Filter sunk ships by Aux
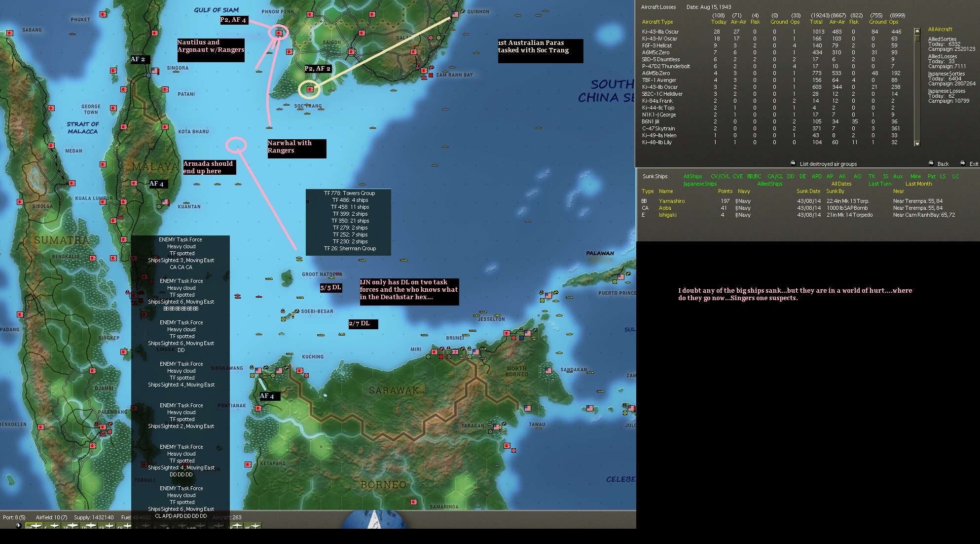 [898, 176]
